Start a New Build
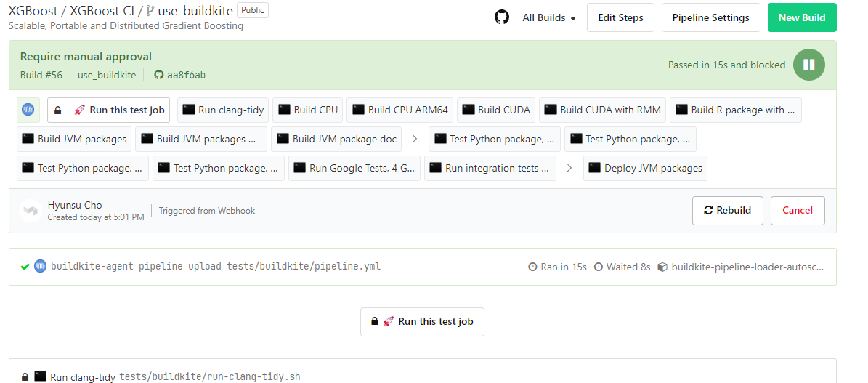Viewport: 868px width, 383px height. point(802,17)
